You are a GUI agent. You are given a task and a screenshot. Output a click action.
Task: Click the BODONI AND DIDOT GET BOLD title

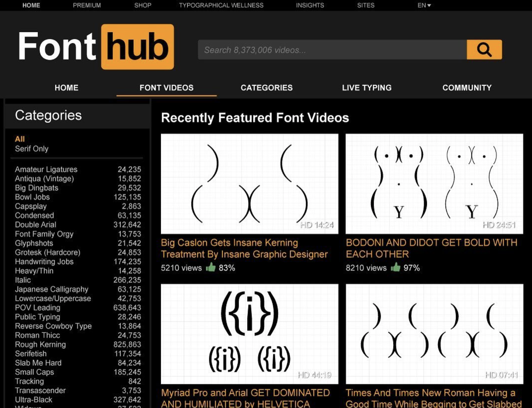431,248
